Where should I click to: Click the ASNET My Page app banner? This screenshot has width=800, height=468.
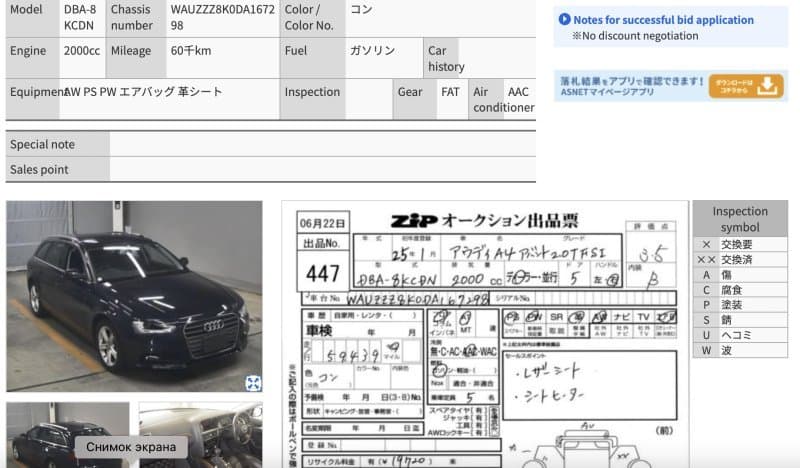tap(670, 86)
